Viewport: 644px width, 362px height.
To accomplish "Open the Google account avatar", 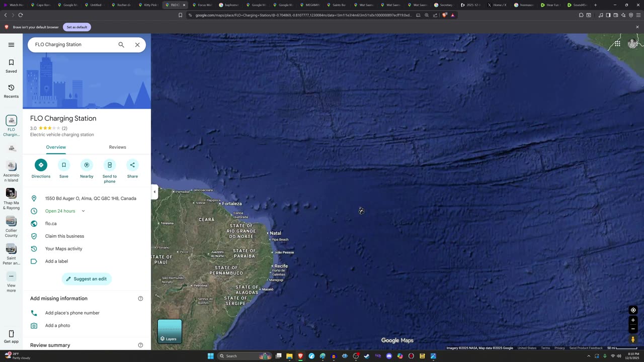I will click(x=632, y=44).
